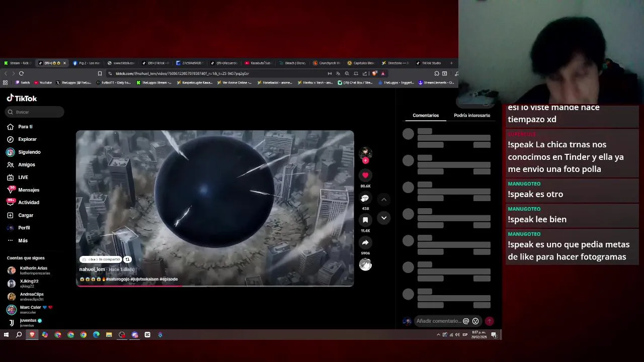The width and height of the screenshot is (644, 362).
Task: Show hidden tray icons chevron
Action: (x=438, y=335)
